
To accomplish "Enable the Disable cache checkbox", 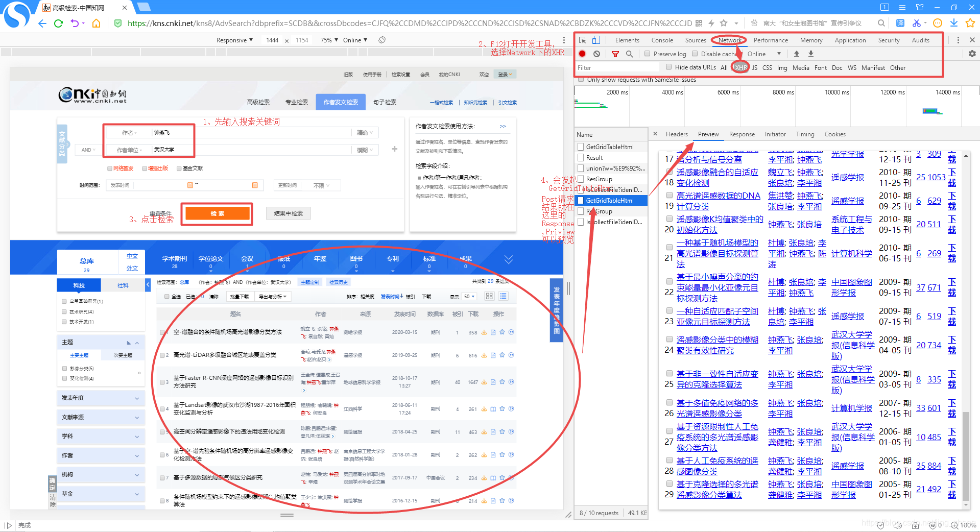I will click(695, 54).
